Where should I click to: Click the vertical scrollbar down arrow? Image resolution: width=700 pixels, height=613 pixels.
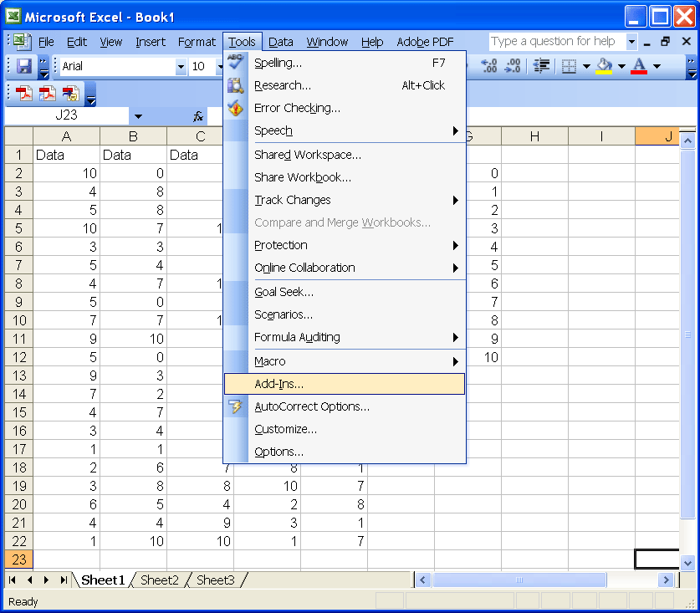coord(688,563)
